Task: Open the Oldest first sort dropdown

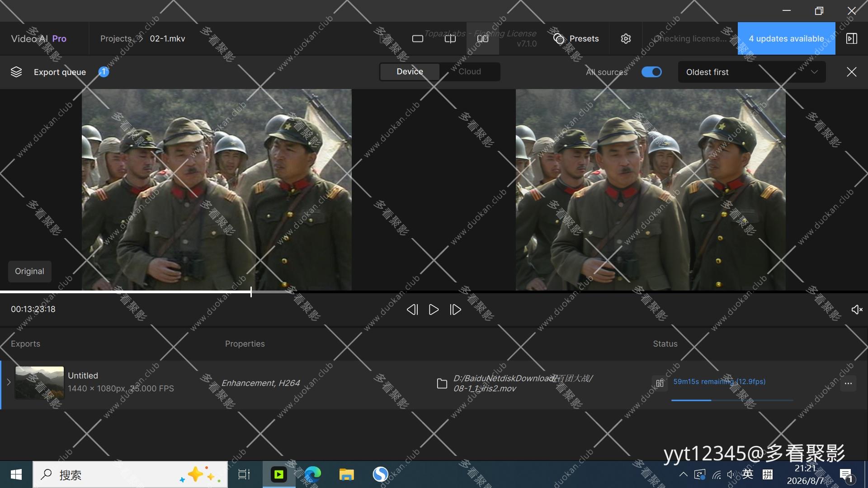Action: (x=752, y=72)
